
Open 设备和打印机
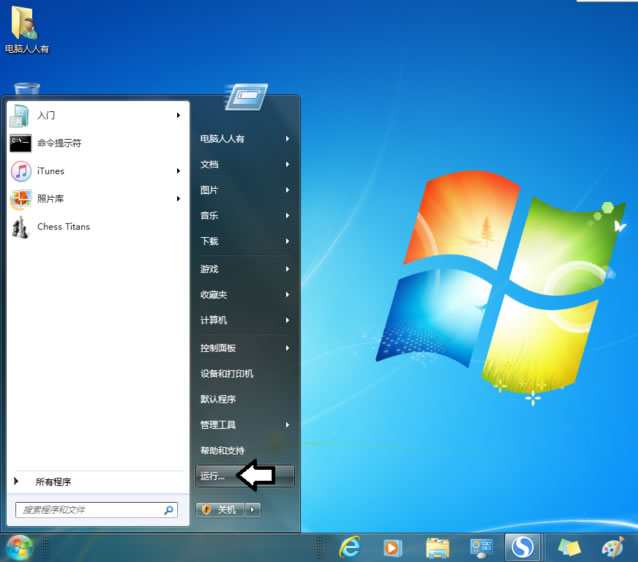245,374
